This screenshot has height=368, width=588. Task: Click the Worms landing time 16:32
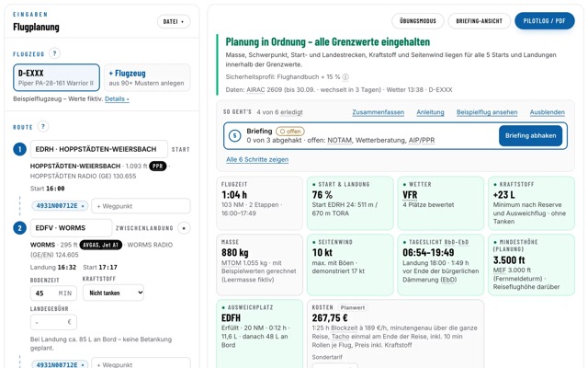67,268
